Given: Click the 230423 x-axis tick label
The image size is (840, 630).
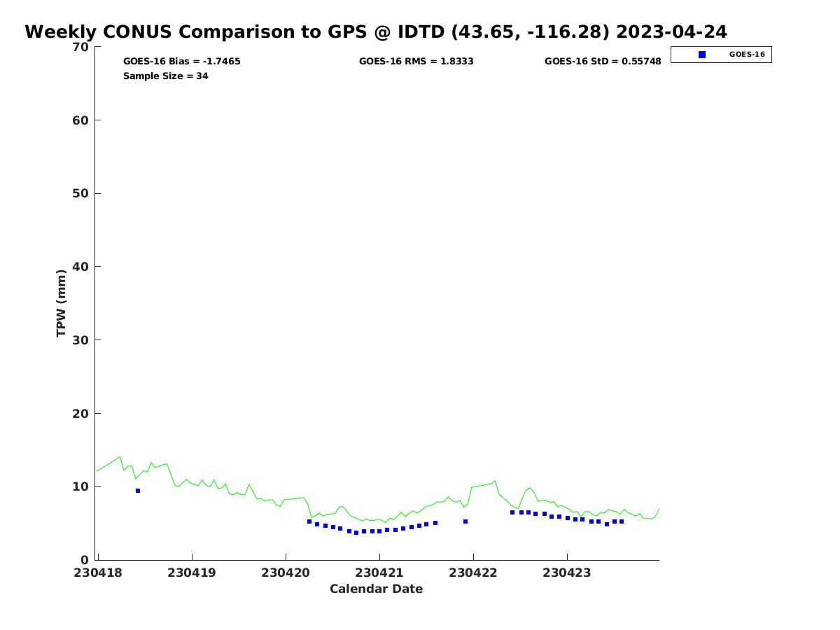Looking at the screenshot, I should coord(567,573).
